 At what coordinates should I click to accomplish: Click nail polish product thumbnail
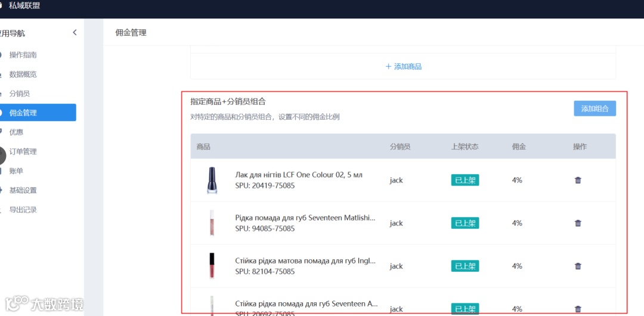212,181
